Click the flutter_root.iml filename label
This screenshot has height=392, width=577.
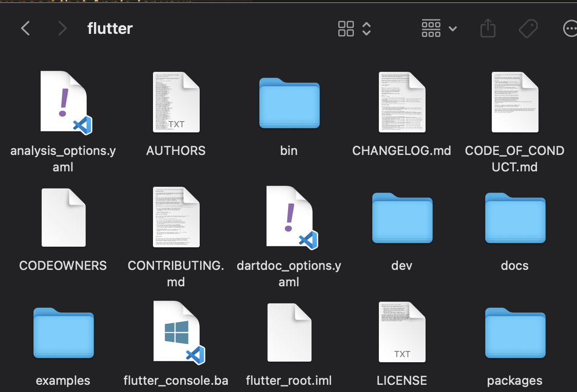pyautogui.click(x=289, y=381)
